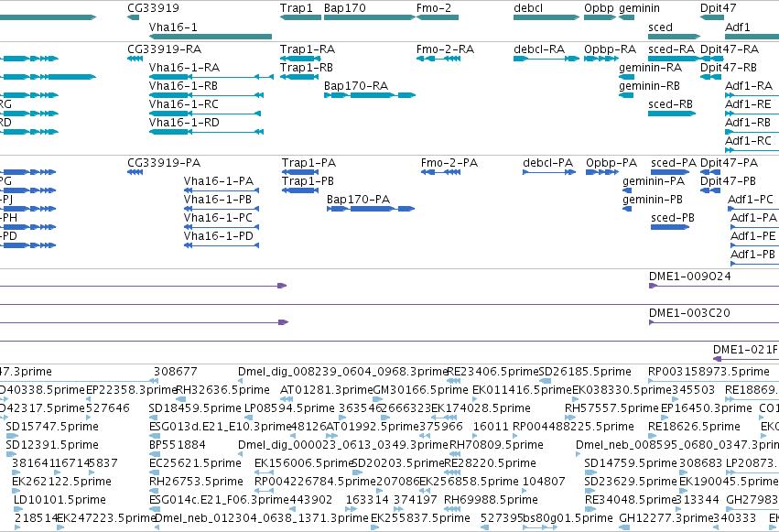
Task: Click protein CG33919-PA
Action: click(135, 172)
